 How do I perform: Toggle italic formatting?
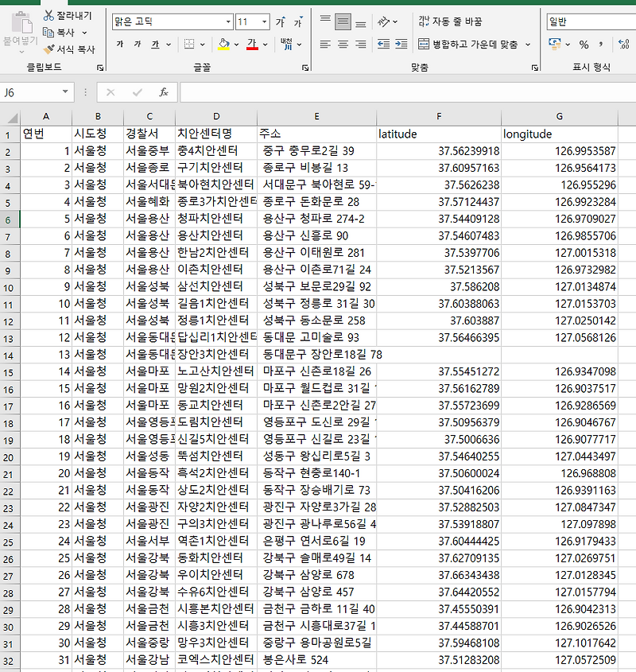click(136, 42)
